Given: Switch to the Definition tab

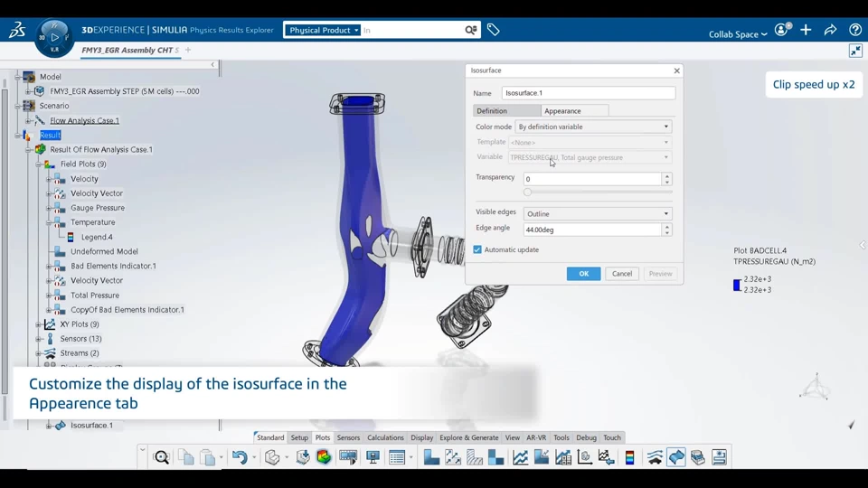Looking at the screenshot, I should [x=506, y=110].
